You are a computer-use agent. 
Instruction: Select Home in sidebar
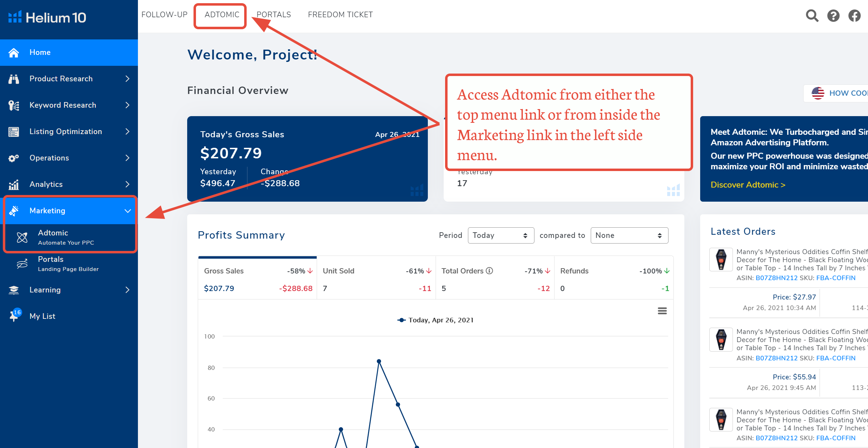69,52
